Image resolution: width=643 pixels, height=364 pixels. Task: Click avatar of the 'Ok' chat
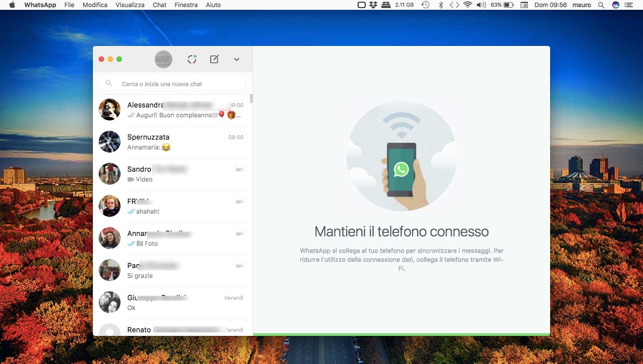[x=109, y=302]
